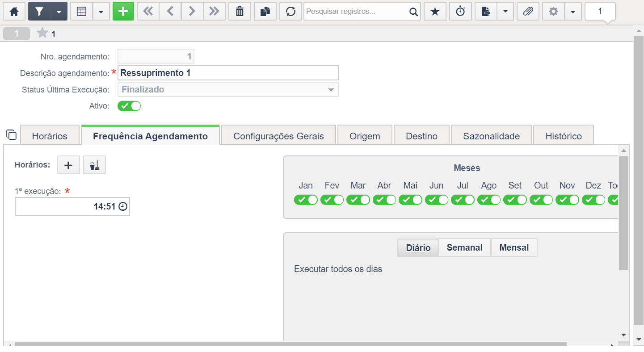Click the Nro. agendamento field
Screen dimensions: 644x352
coord(156,56)
